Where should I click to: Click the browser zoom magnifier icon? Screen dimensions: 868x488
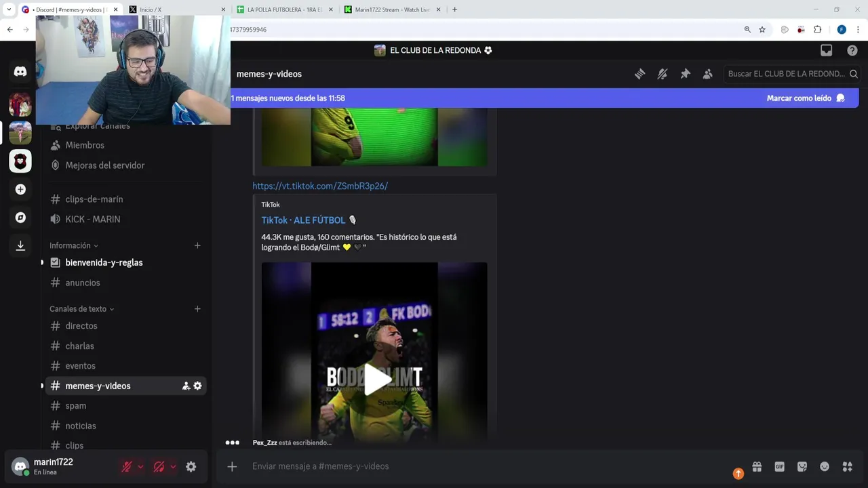(747, 30)
